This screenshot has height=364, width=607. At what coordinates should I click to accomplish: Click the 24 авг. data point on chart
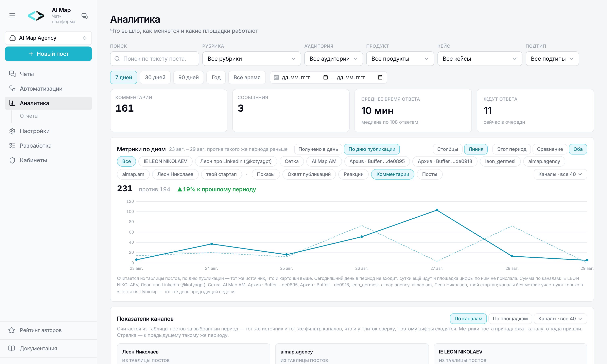click(211, 244)
